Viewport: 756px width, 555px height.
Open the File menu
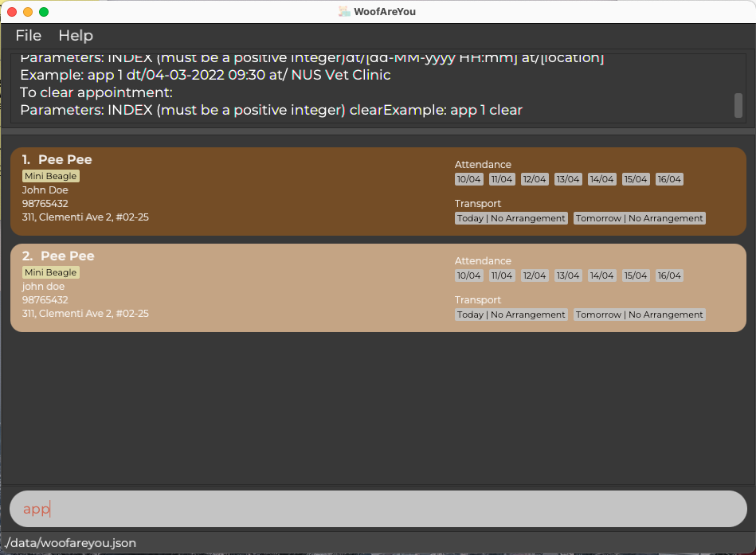point(29,36)
